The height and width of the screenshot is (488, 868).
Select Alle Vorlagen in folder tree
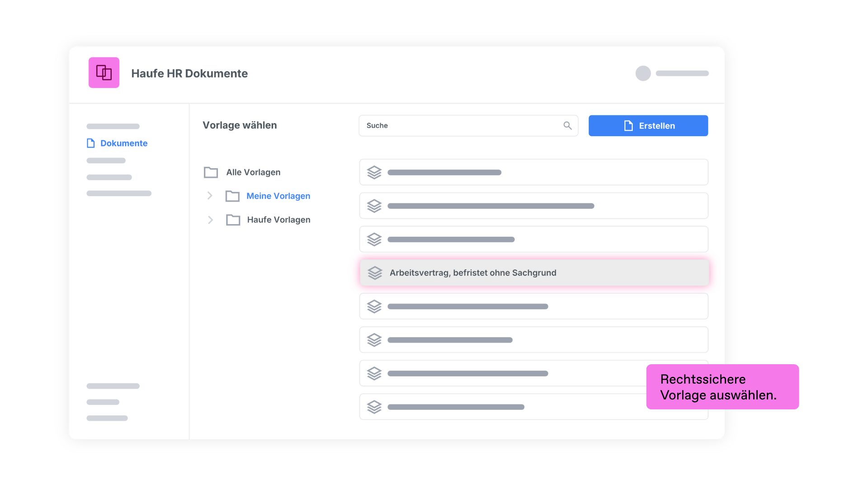[x=253, y=172]
